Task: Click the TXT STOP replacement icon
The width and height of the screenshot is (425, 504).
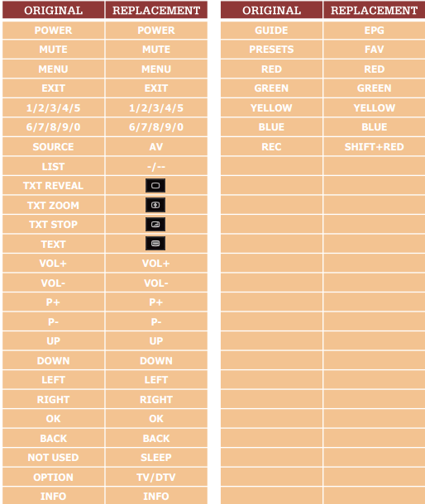Action: [x=155, y=225]
